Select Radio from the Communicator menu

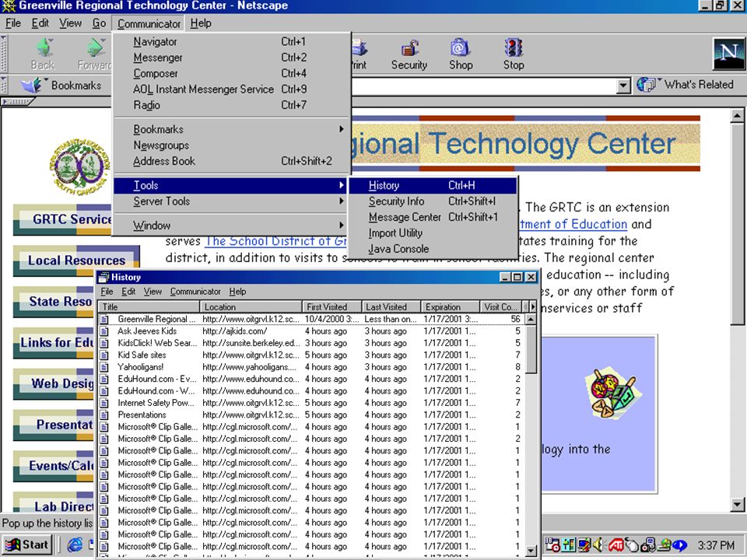click(232, 105)
